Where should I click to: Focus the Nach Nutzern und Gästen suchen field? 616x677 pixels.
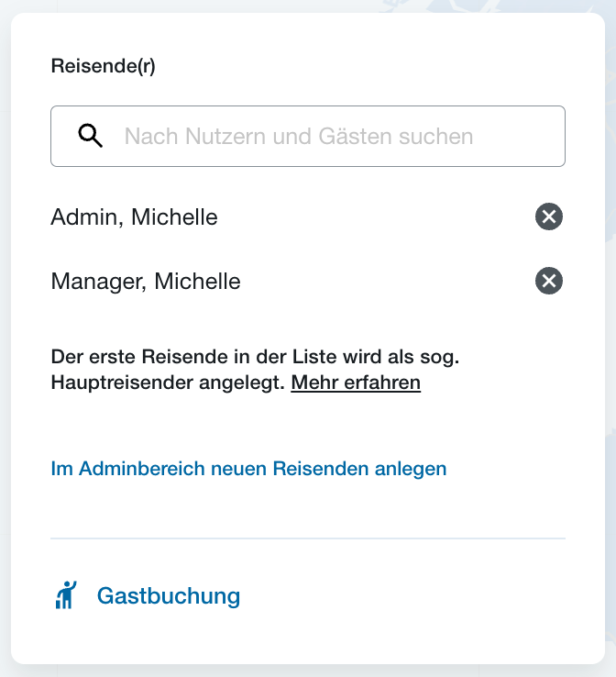(x=308, y=136)
